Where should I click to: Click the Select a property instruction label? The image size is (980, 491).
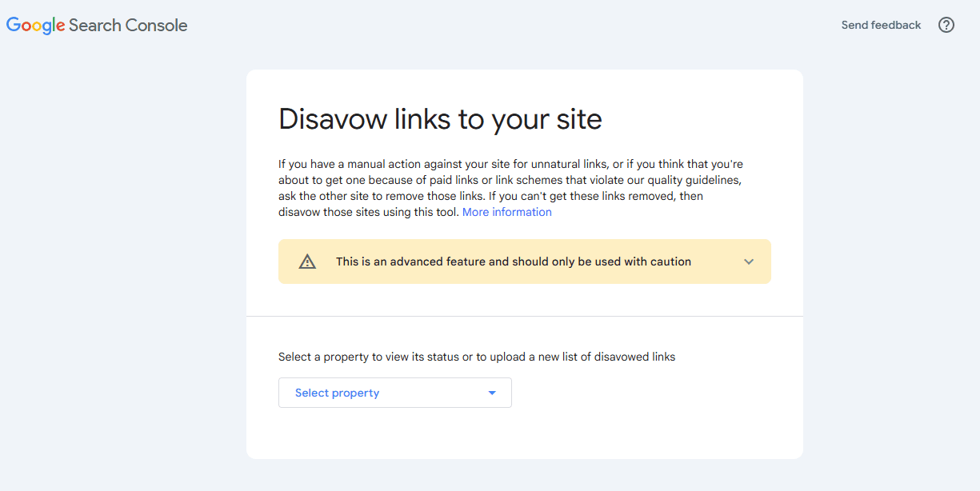477,357
